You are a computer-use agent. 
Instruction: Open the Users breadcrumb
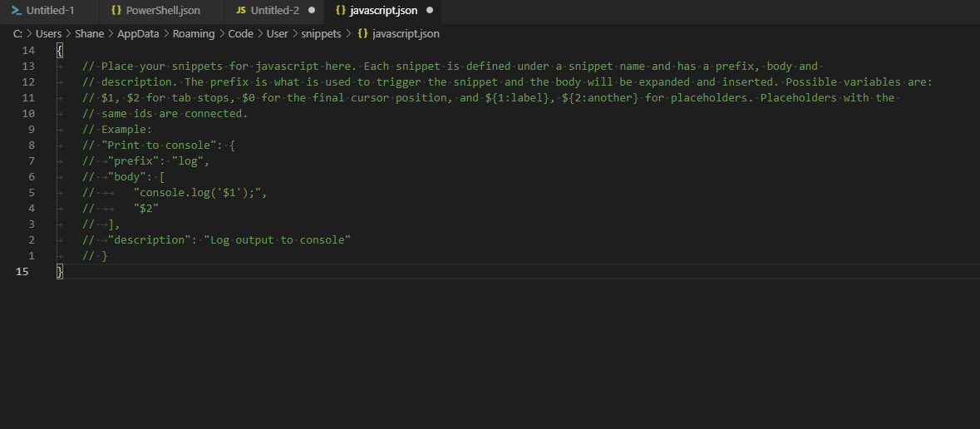[x=49, y=34]
